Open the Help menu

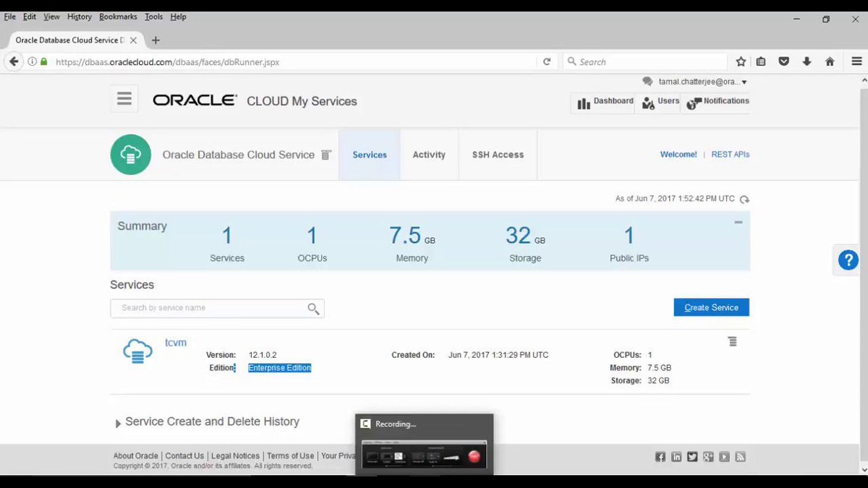tap(178, 17)
